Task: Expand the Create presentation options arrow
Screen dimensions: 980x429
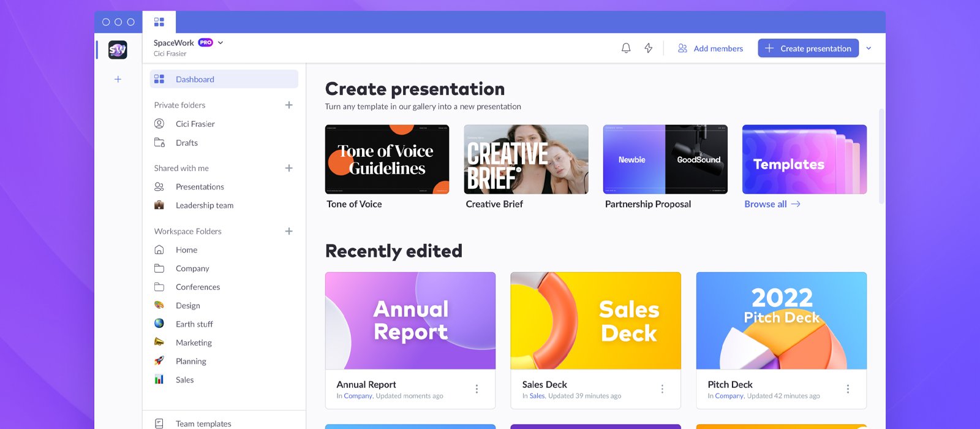Action: pos(869,48)
